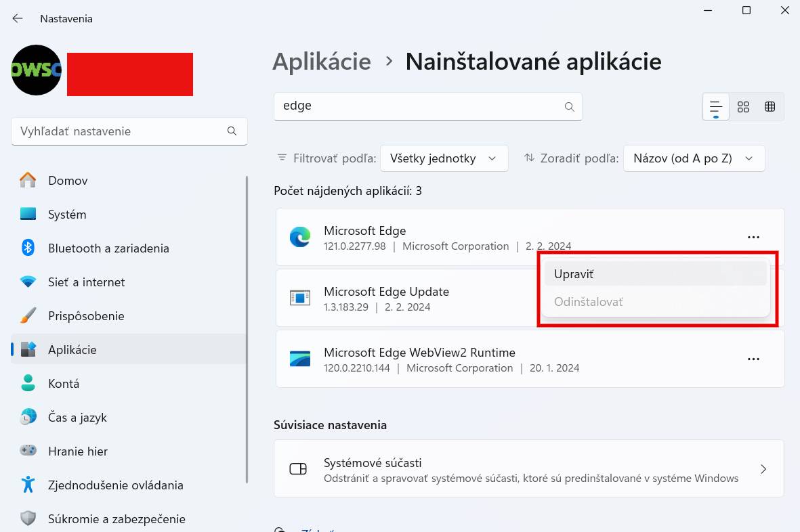Image resolution: width=800 pixels, height=532 pixels.
Task: Click the shield icon for Súkromie a zabezpečenie
Action: coord(28,518)
